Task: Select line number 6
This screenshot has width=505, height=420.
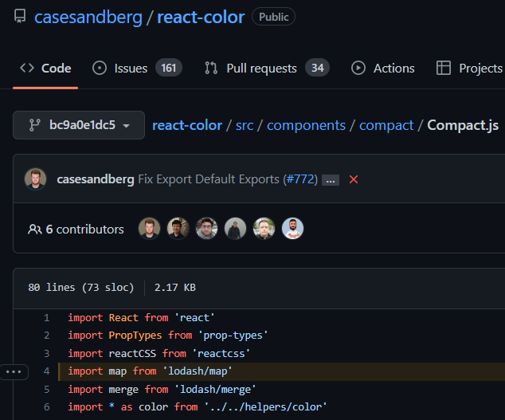Action: [47, 407]
